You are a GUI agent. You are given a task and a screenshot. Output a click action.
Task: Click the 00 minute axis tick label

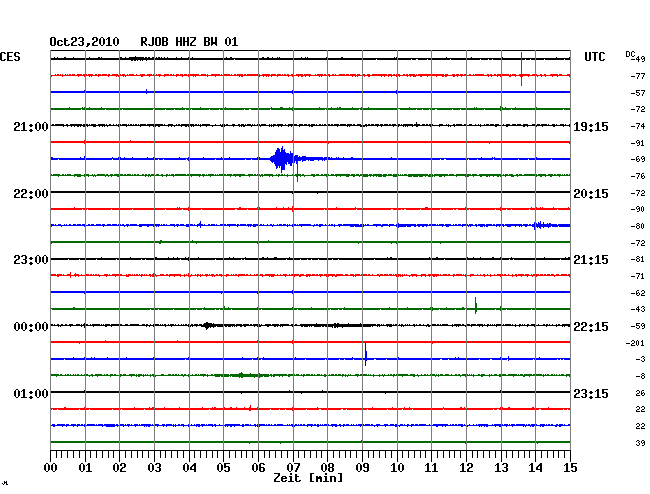click(51, 468)
